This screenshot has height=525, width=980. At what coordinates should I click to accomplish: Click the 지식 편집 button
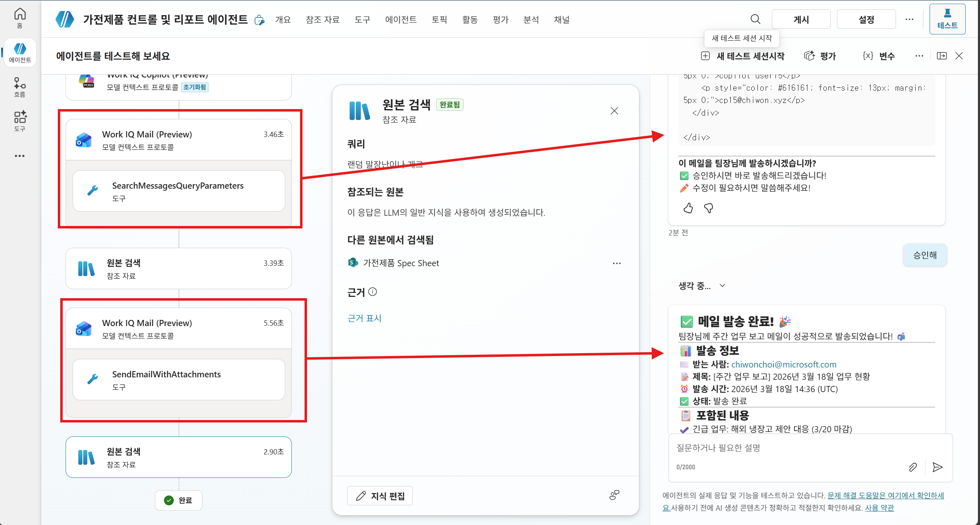coord(380,496)
